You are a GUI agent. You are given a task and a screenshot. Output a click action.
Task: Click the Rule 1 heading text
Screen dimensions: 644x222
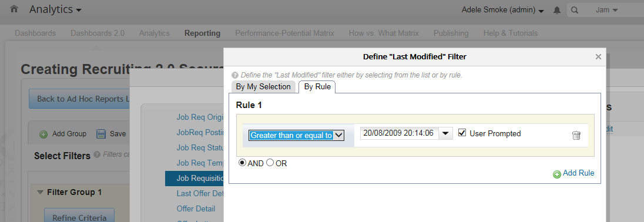[x=249, y=105]
